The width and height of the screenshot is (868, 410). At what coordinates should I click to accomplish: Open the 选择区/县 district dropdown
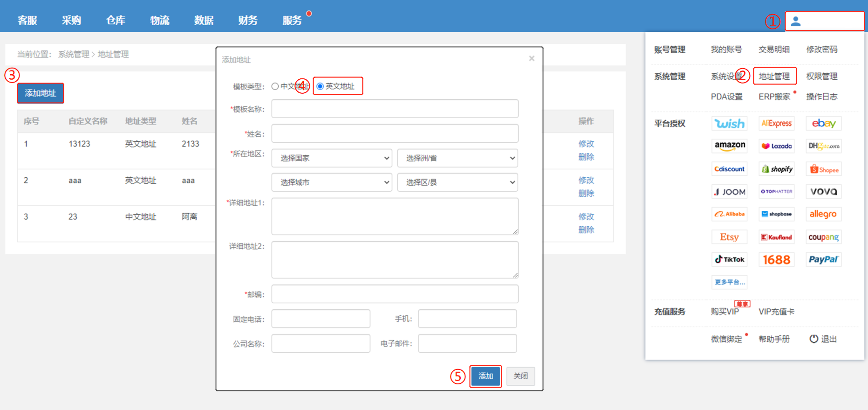[458, 182]
